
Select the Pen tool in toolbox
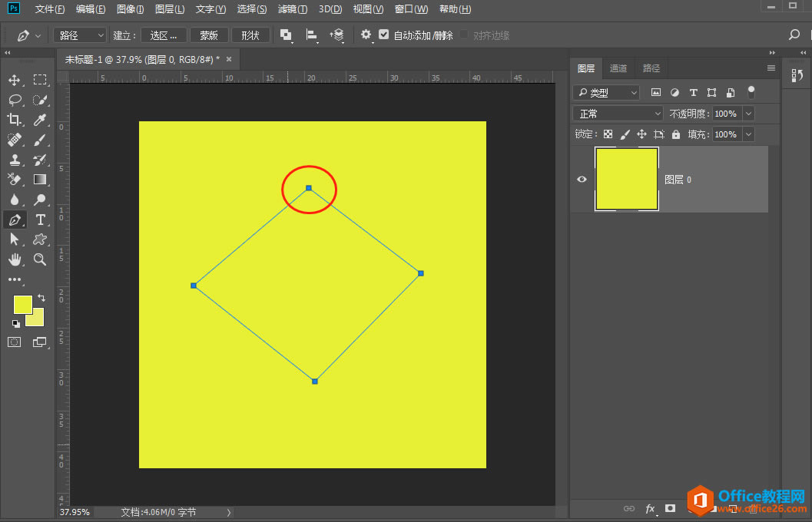coord(15,220)
